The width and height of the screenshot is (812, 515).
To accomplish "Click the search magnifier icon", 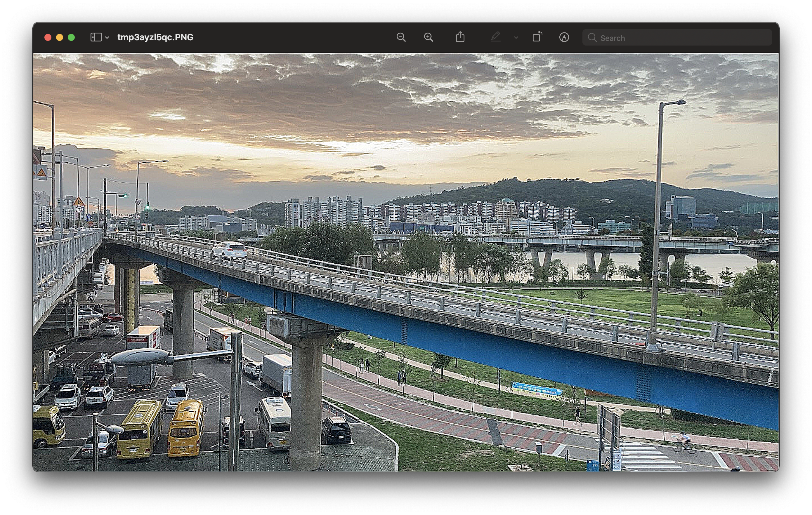I will click(x=592, y=37).
